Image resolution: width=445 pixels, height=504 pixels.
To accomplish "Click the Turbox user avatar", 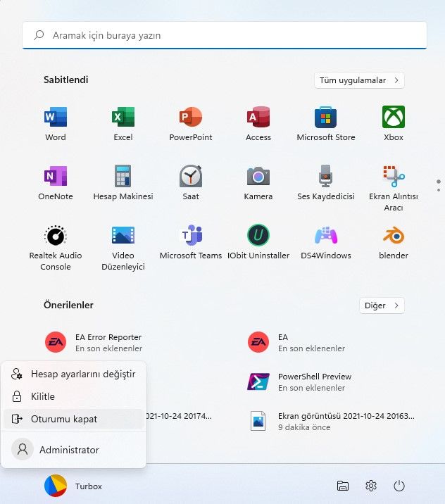I will pyautogui.click(x=56, y=486).
